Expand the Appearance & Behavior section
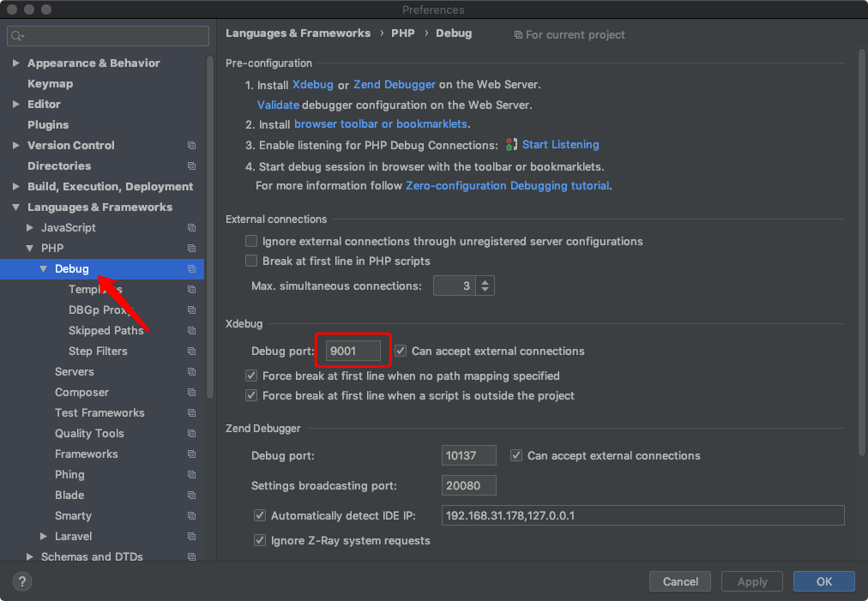The height and width of the screenshot is (601, 868). 15,63
